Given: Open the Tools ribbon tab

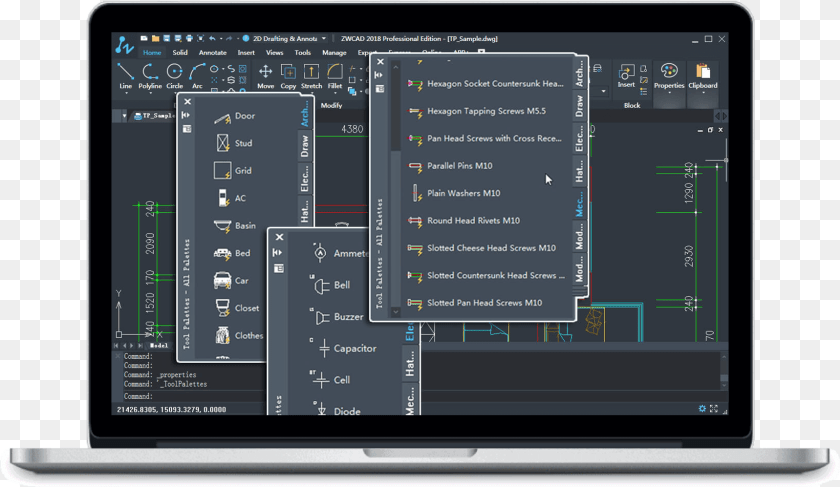Looking at the screenshot, I should (303, 53).
